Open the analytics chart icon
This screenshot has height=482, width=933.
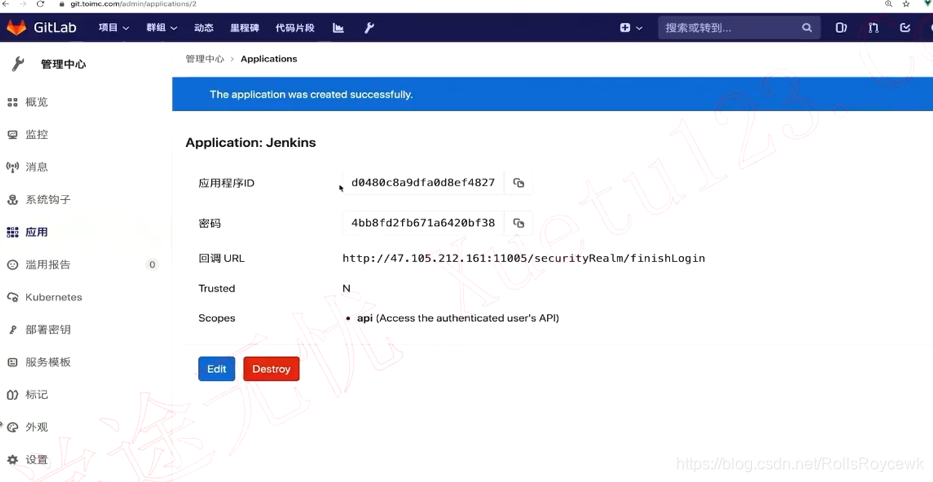tap(338, 27)
